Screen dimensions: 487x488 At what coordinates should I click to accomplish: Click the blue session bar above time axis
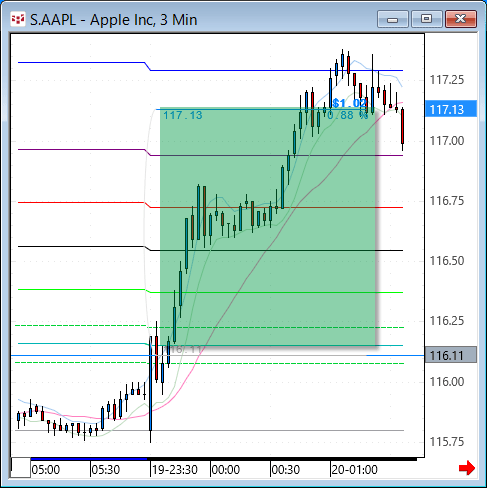pyautogui.click(x=89, y=459)
